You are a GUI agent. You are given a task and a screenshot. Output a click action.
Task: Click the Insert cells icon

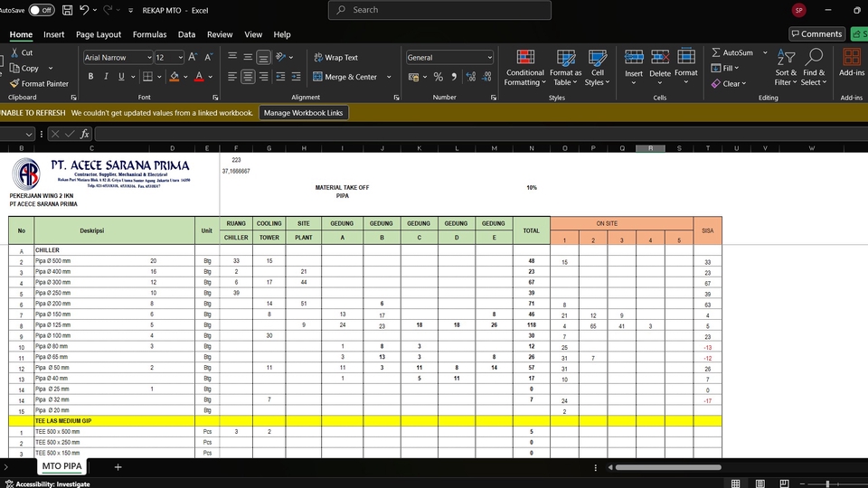pyautogui.click(x=634, y=57)
